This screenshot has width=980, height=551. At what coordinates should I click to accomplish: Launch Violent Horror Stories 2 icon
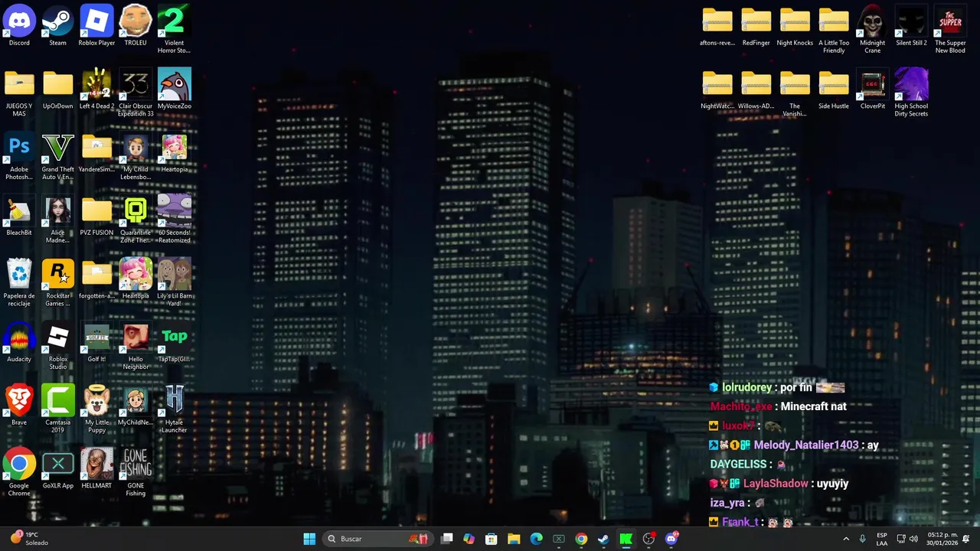coord(174,30)
